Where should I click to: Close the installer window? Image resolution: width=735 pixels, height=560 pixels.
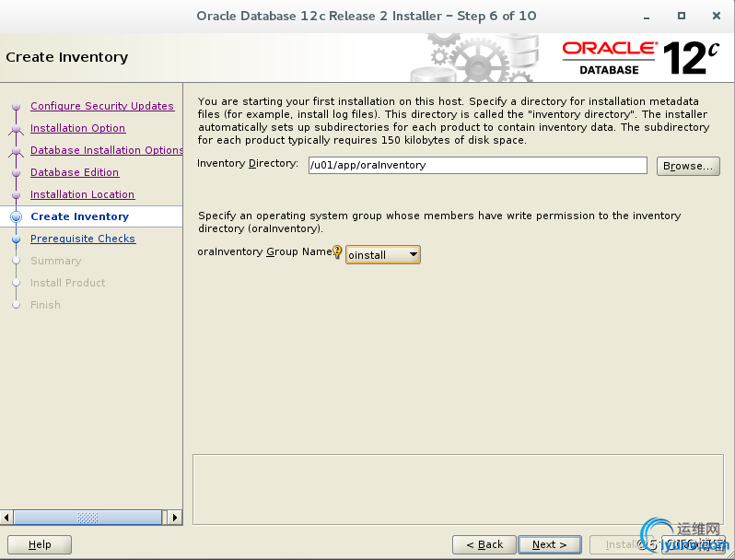point(717,16)
